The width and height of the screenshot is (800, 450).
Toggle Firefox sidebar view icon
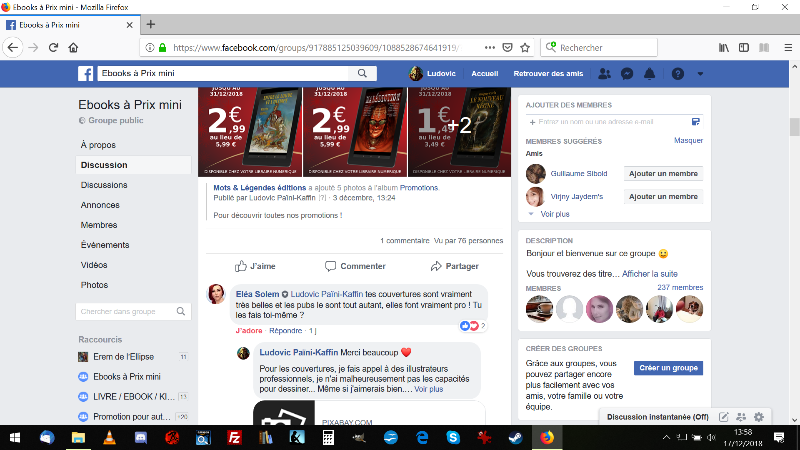(x=742, y=47)
